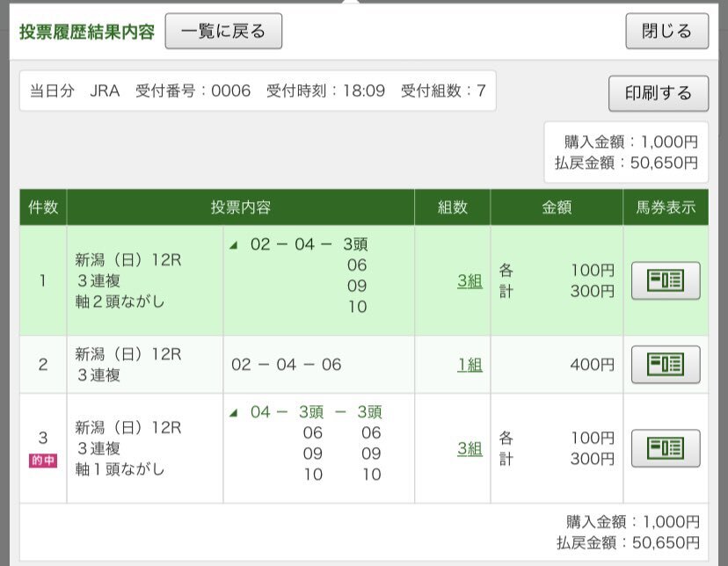Click 件数 column header
Screen dimensions: 728x566
pyautogui.click(x=43, y=207)
